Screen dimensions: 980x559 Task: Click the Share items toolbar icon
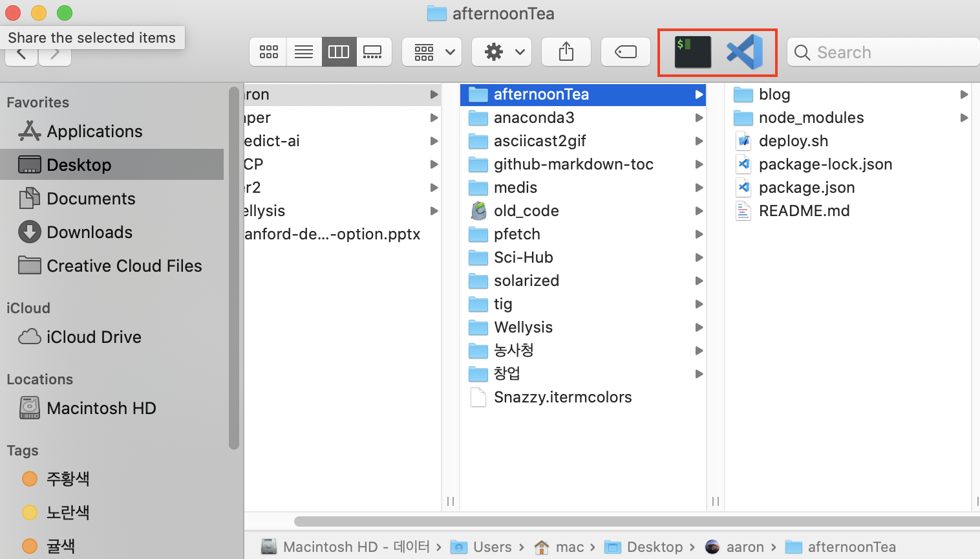[x=566, y=51]
